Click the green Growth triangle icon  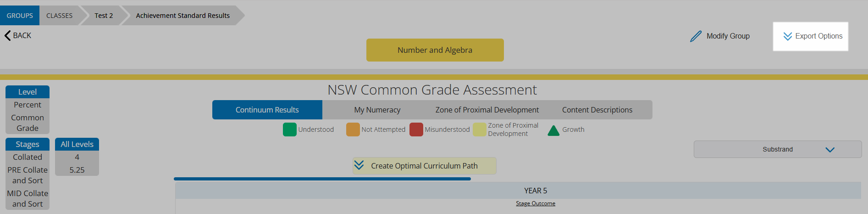coord(553,130)
